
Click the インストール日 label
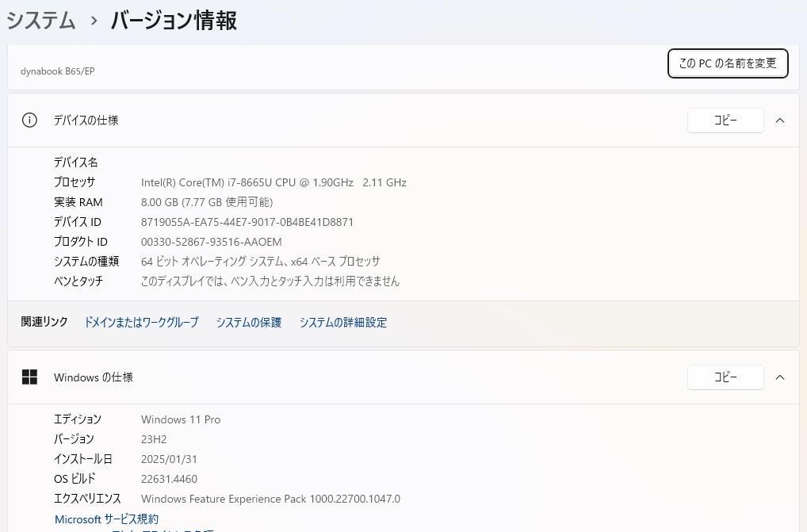tap(83, 458)
